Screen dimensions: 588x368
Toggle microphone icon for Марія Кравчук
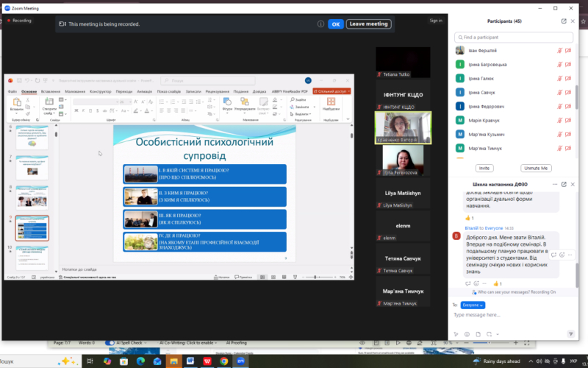559,121
